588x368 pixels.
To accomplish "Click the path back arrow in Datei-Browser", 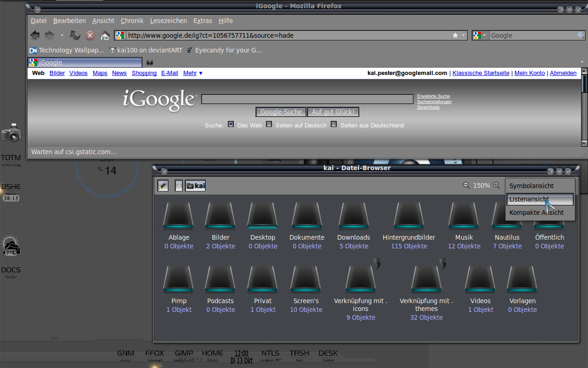I will [x=179, y=185].
